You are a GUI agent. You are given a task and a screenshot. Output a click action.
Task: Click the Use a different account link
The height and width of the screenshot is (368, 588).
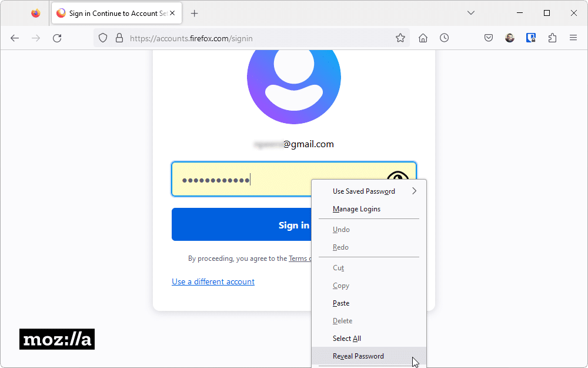point(213,281)
